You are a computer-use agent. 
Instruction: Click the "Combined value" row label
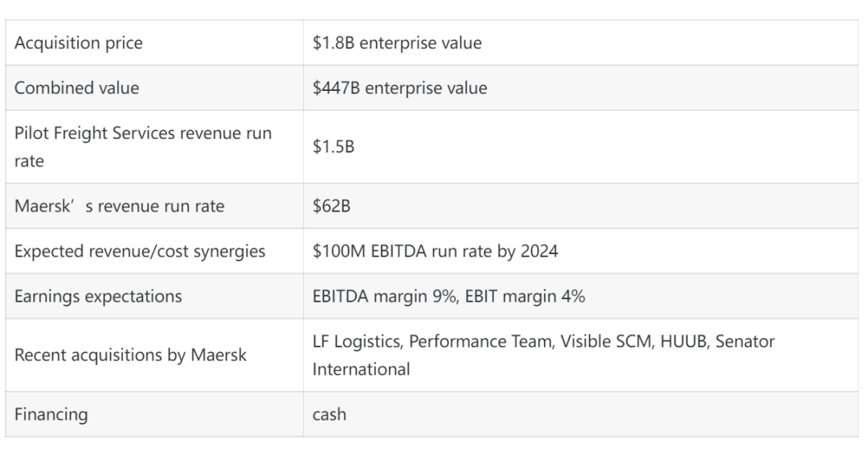pyautogui.click(x=76, y=88)
